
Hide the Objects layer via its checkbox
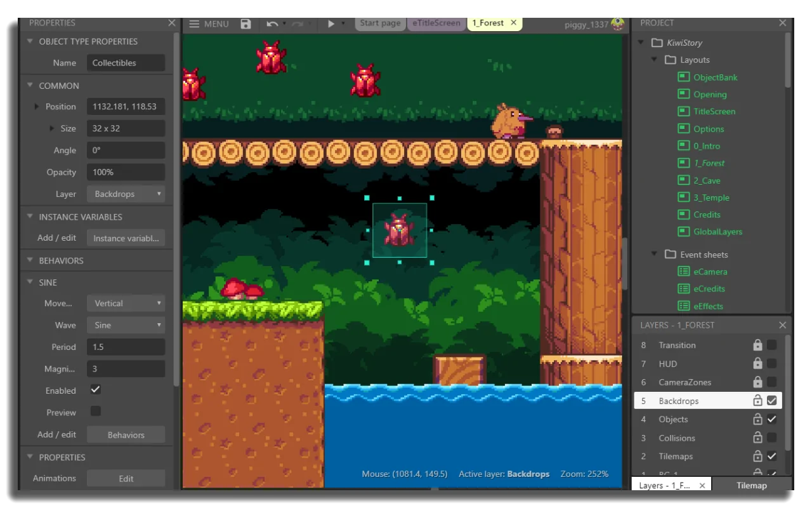771,419
